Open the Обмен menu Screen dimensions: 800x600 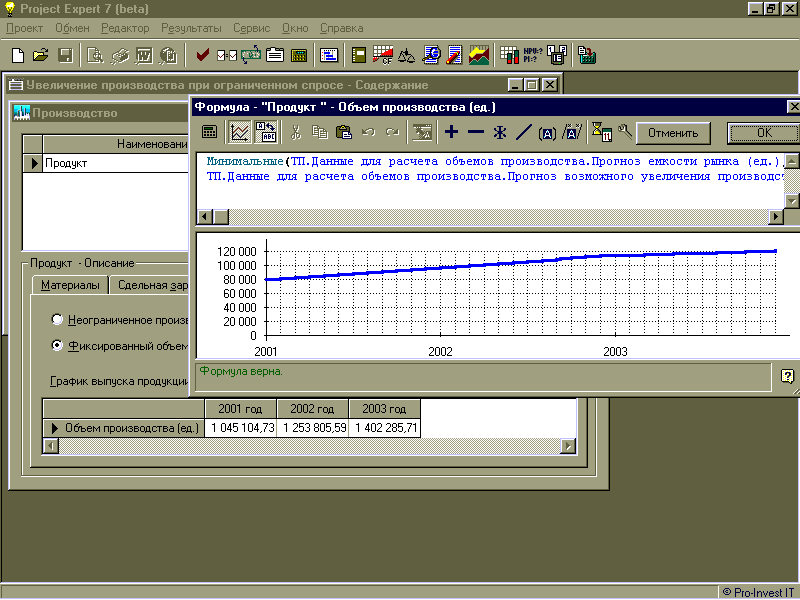pos(72,29)
